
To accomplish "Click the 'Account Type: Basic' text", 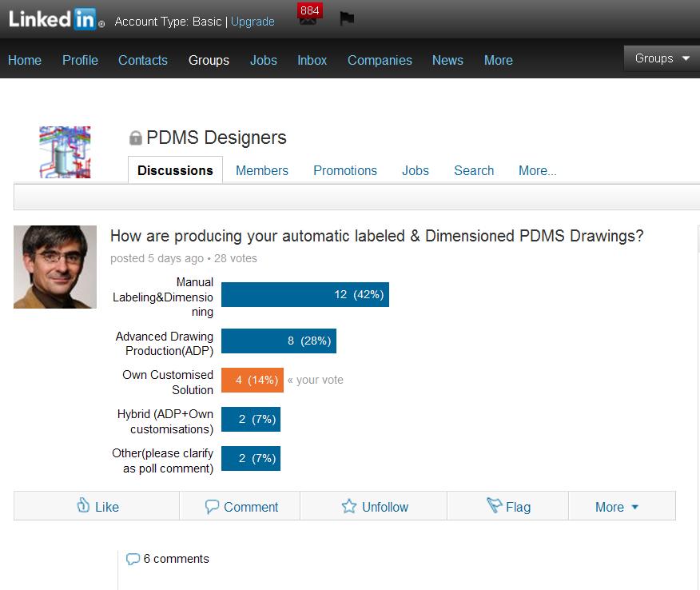I will coord(168,22).
